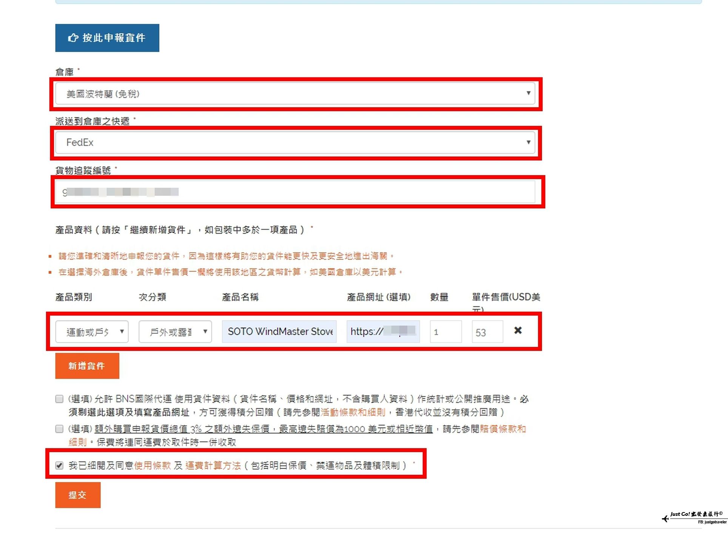The height and width of the screenshot is (560, 728).
Task: Open the 次分類 sub-category dropdown
Action: pos(175,332)
